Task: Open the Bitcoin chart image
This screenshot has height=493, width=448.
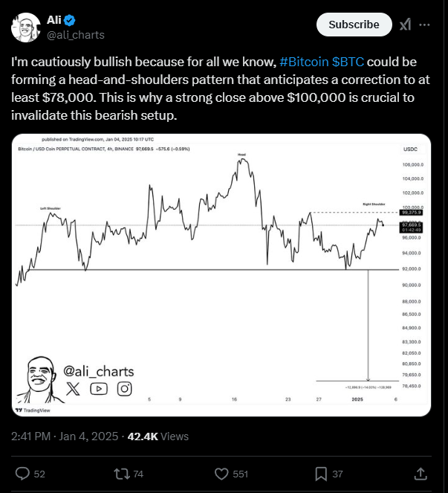Action: (221, 275)
